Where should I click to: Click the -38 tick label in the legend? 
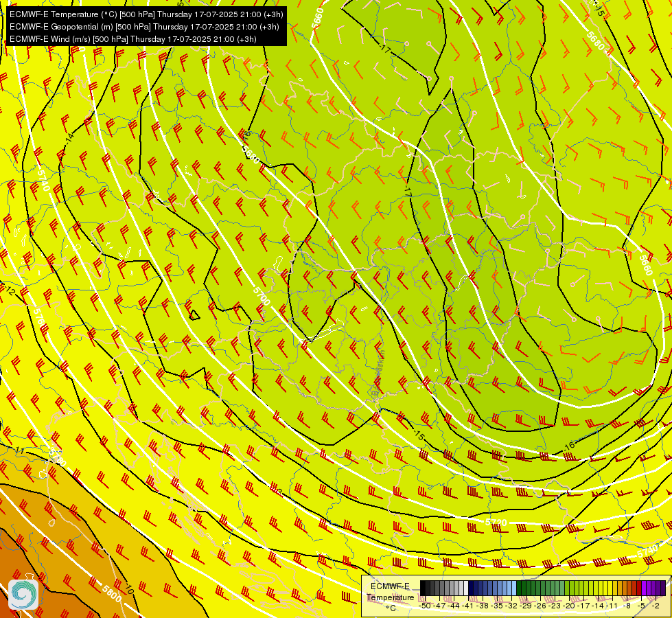(483, 606)
